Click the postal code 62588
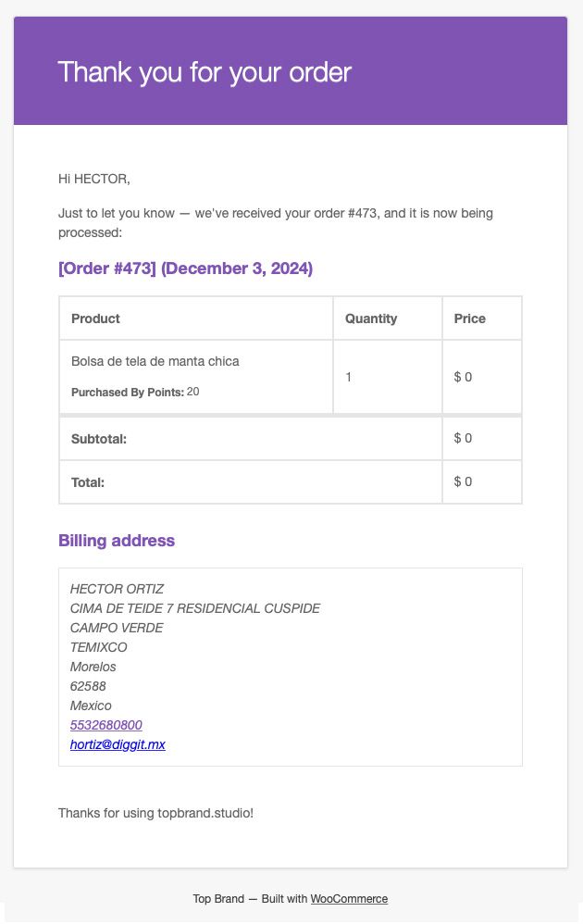Viewport: 583px width, 924px height. click(88, 686)
